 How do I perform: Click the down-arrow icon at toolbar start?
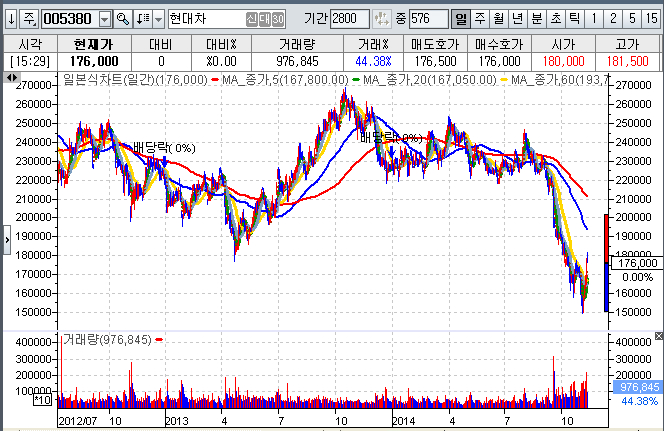pyautogui.click(x=11, y=19)
